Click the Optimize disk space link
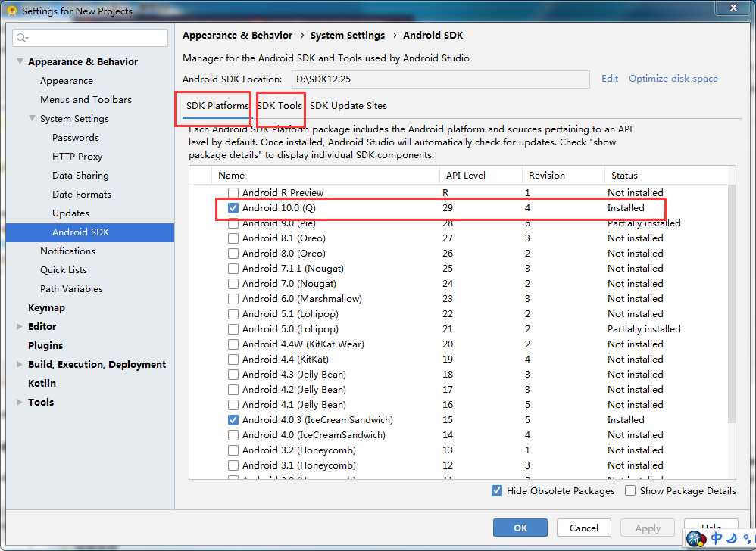Viewport: 756px width, 551px height. click(x=673, y=79)
